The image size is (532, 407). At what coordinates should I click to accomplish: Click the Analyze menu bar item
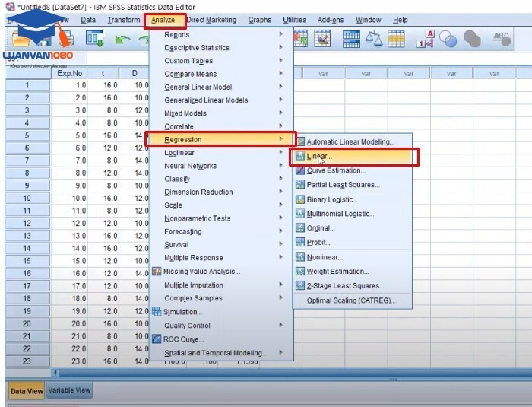[163, 21]
